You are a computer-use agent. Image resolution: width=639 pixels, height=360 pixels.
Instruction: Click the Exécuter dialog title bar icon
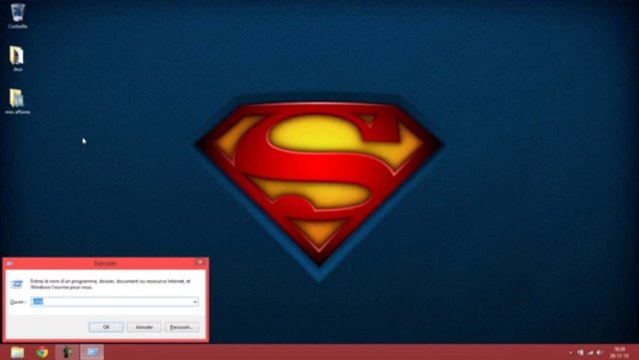pyautogui.click(x=9, y=263)
